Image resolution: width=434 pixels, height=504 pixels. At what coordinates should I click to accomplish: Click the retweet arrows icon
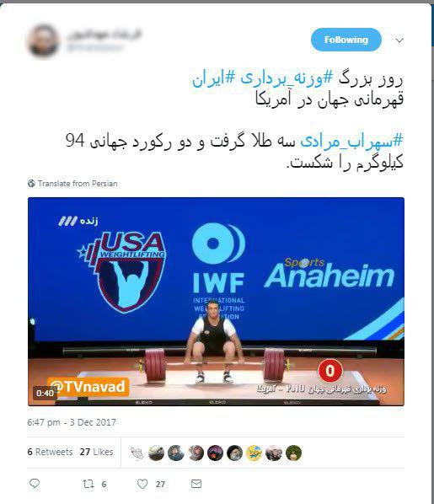[x=88, y=484]
